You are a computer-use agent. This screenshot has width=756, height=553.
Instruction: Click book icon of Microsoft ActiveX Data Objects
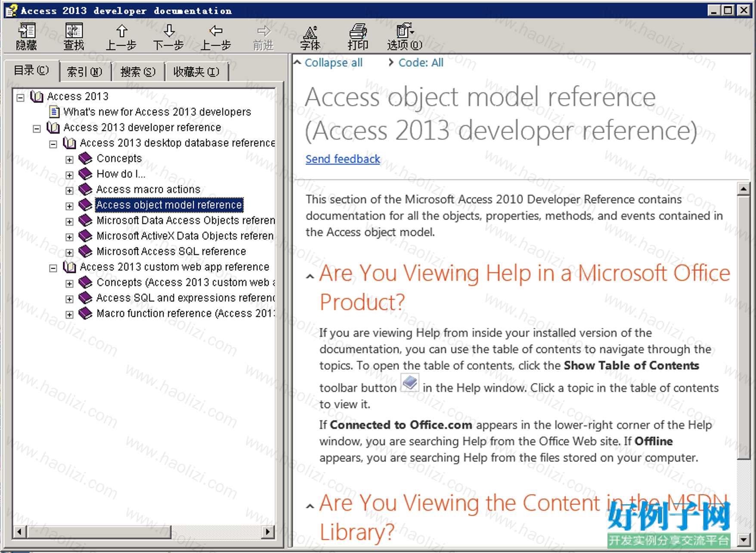[86, 236]
